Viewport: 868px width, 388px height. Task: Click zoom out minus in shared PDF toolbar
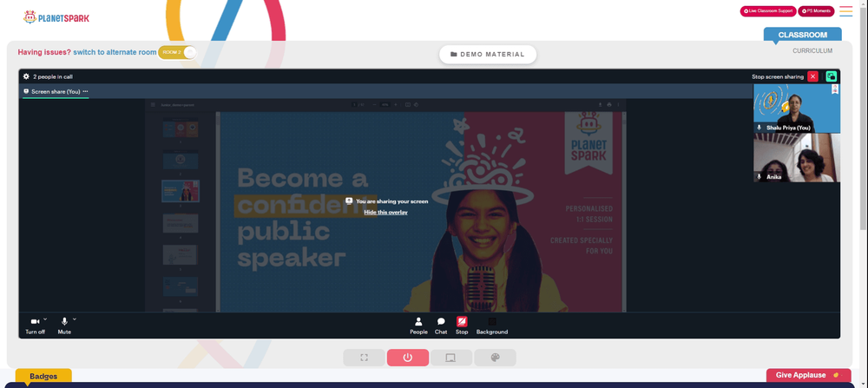pyautogui.click(x=374, y=104)
